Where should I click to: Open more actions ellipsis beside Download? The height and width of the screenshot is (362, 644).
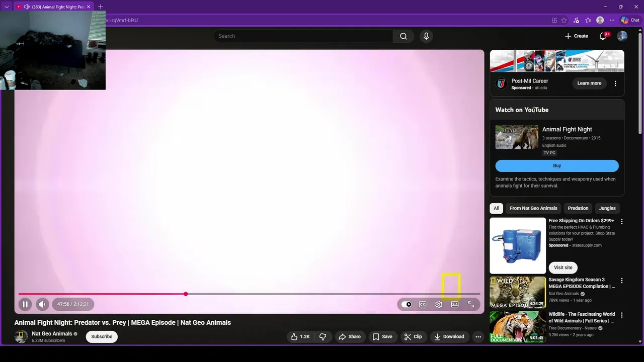click(478, 337)
